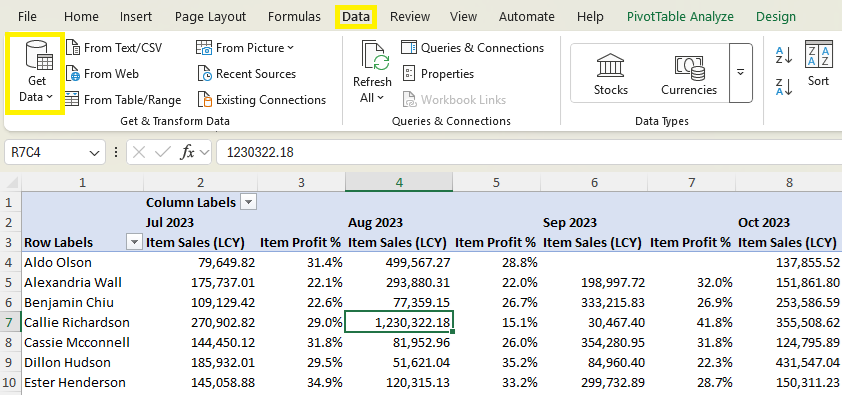Click the Name Box showing R7C4

click(54, 153)
